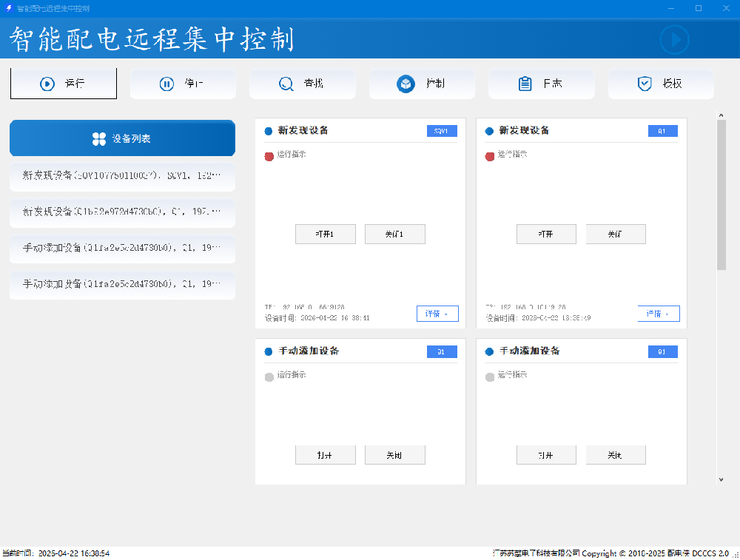Switch on device with 打开1 button
Image resolution: width=740 pixels, height=560 pixels.
click(325, 234)
